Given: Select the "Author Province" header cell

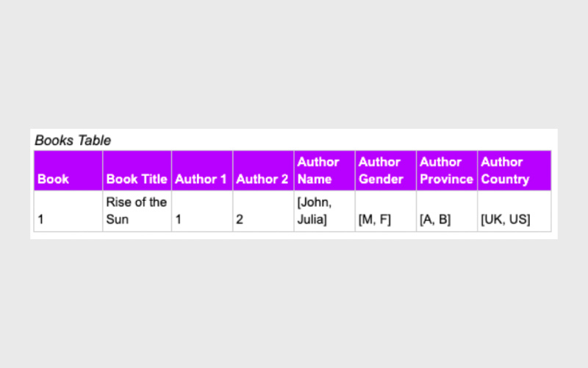Looking at the screenshot, I should tap(446, 171).
